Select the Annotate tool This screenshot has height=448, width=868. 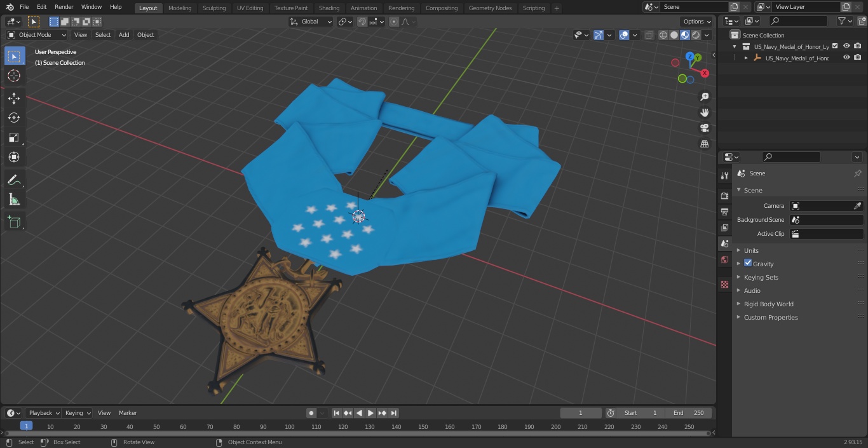click(14, 180)
